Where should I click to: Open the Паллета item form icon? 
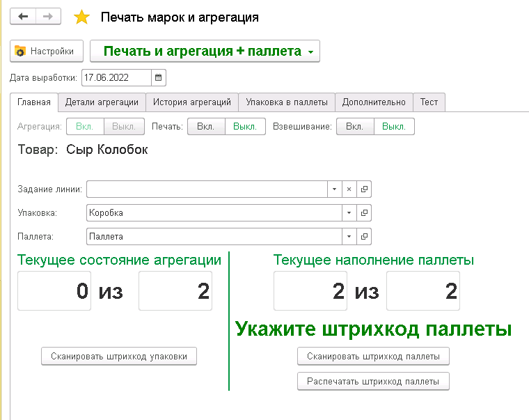(x=364, y=236)
